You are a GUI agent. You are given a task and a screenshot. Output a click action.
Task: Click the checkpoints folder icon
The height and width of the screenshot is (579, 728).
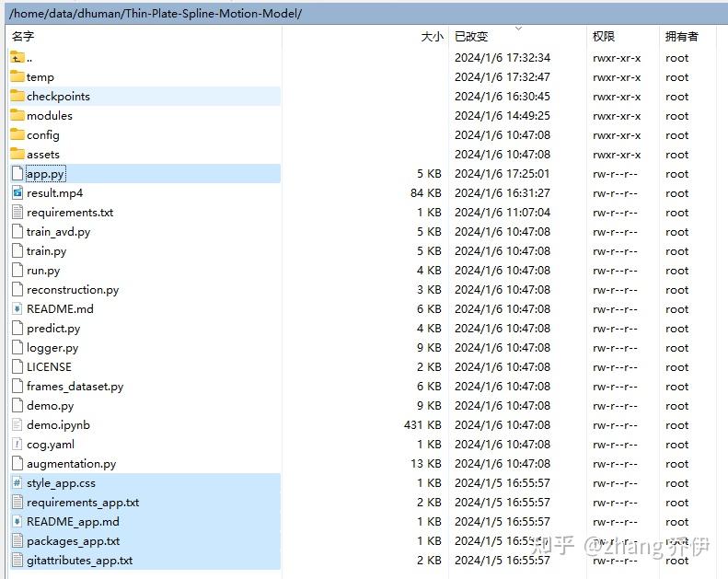click(17, 97)
